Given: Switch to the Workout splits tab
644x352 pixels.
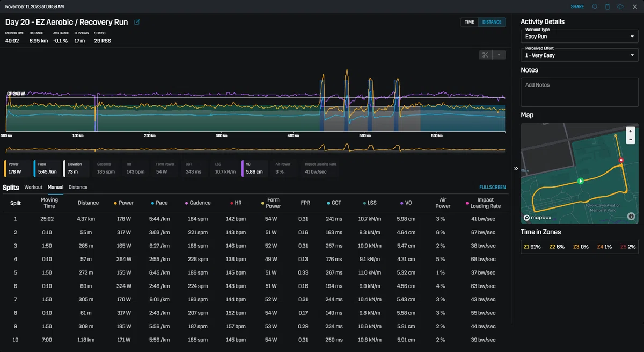Looking at the screenshot, I should tap(33, 187).
